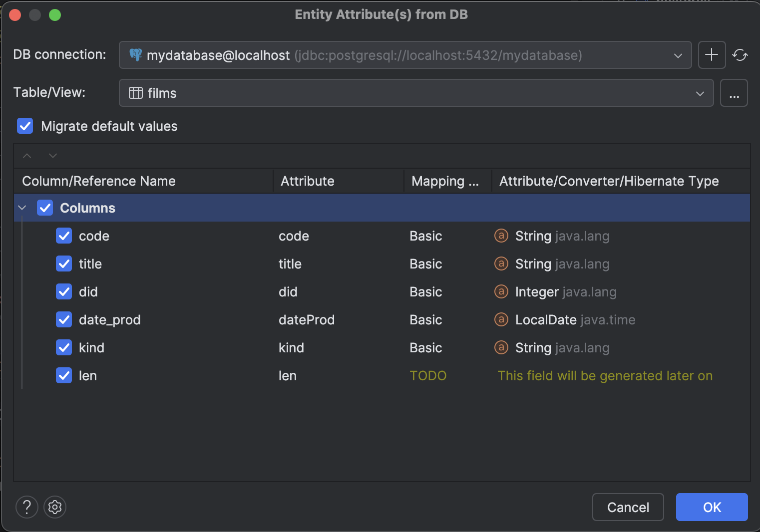Viewport: 760px width, 532px height.
Task: Refresh DB connections with the refresh icon
Action: click(740, 55)
